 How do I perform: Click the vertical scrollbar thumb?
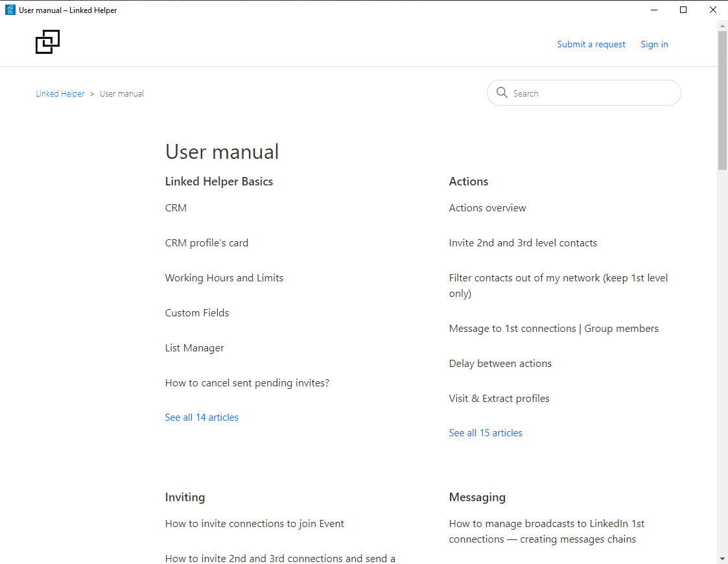tap(722, 100)
